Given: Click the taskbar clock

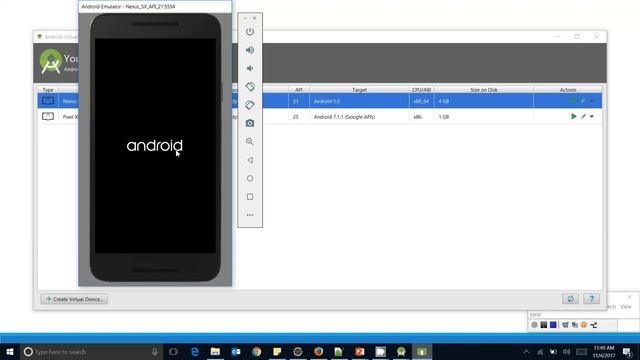Looking at the screenshot, I should [604, 352].
